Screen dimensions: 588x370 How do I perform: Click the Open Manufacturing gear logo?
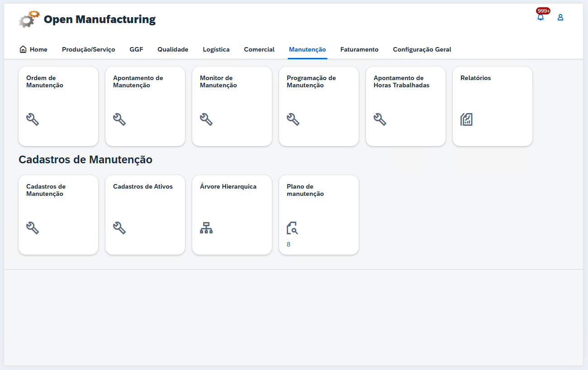pyautogui.click(x=29, y=19)
